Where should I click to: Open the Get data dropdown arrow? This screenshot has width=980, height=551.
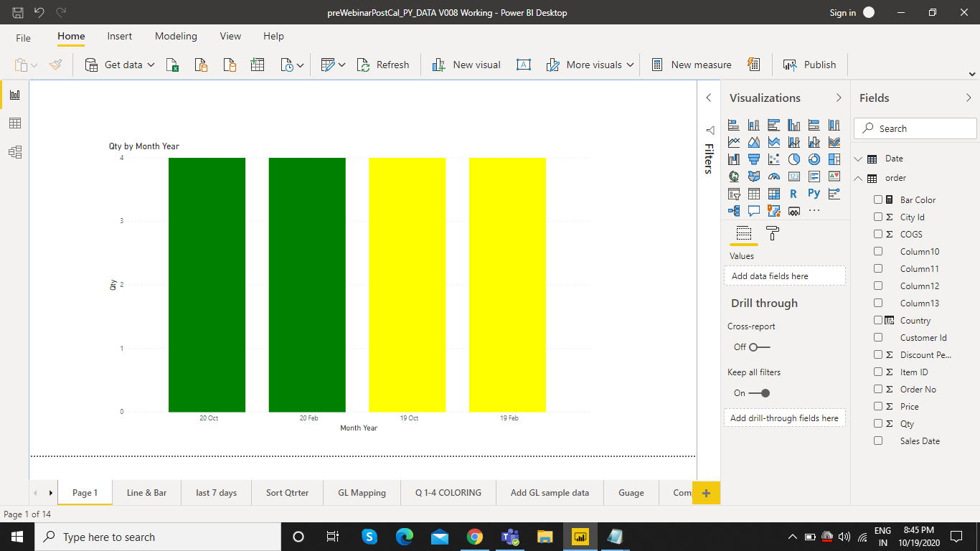coord(151,65)
